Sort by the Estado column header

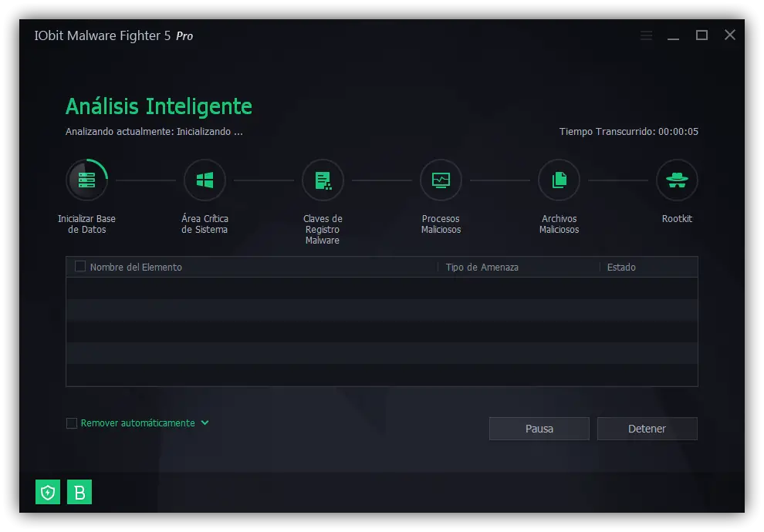(621, 268)
